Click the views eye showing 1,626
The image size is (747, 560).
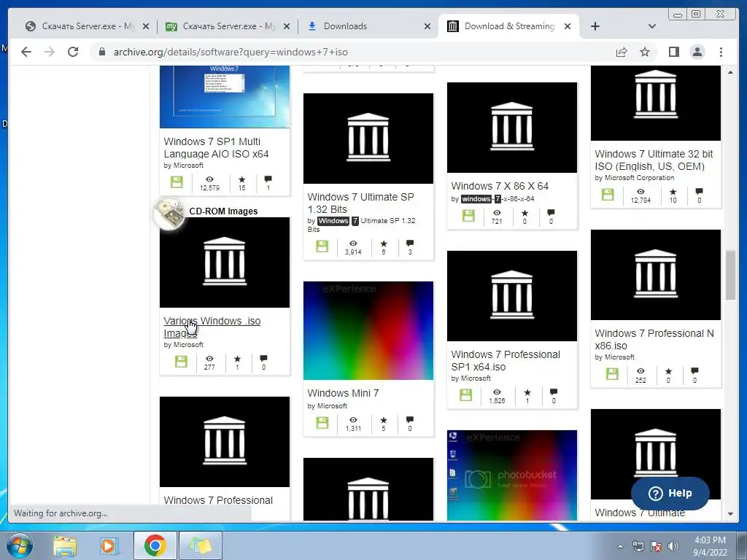[x=497, y=392]
